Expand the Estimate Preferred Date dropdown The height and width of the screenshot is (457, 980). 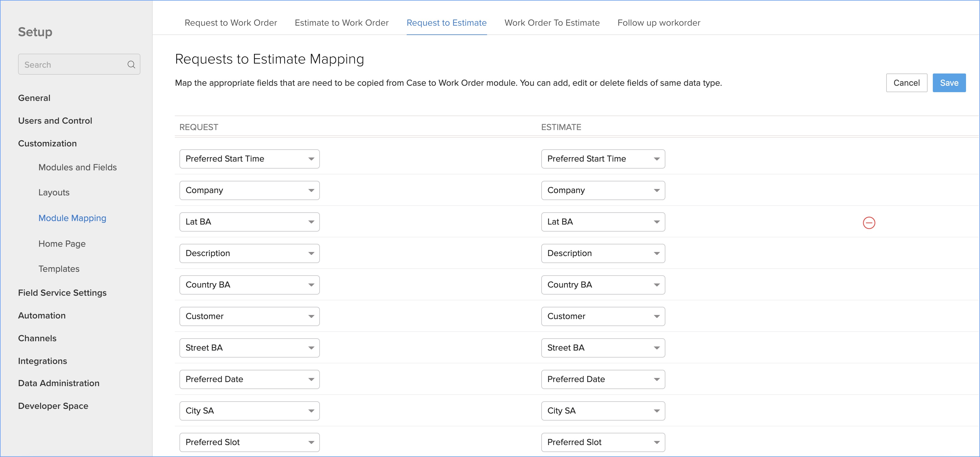coord(603,379)
